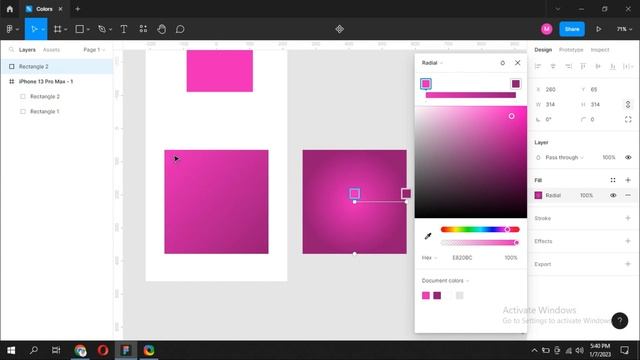The height and width of the screenshot is (360, 640).
Task: Click the align right icon
Action: click(568, 66)
